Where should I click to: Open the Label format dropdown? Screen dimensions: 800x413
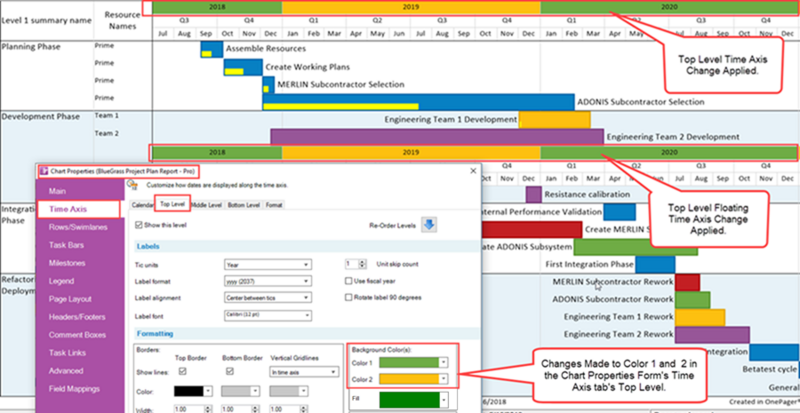click(x=268, y=281)
